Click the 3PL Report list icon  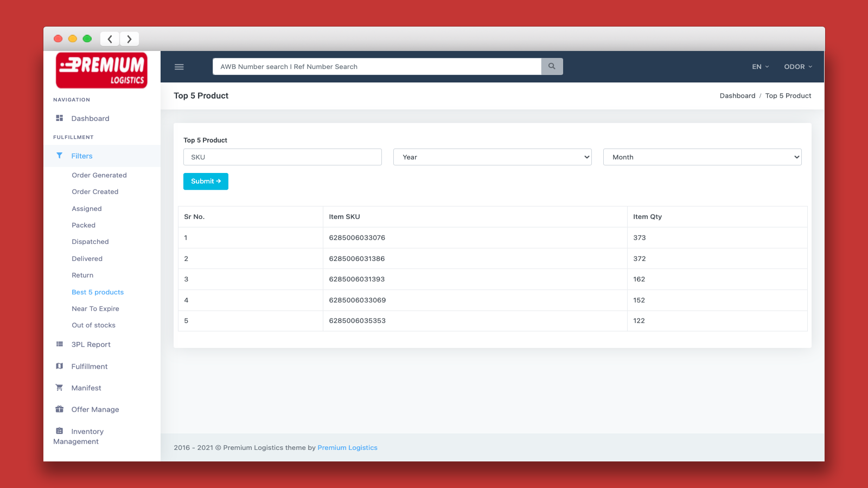[x=60, y=344]
